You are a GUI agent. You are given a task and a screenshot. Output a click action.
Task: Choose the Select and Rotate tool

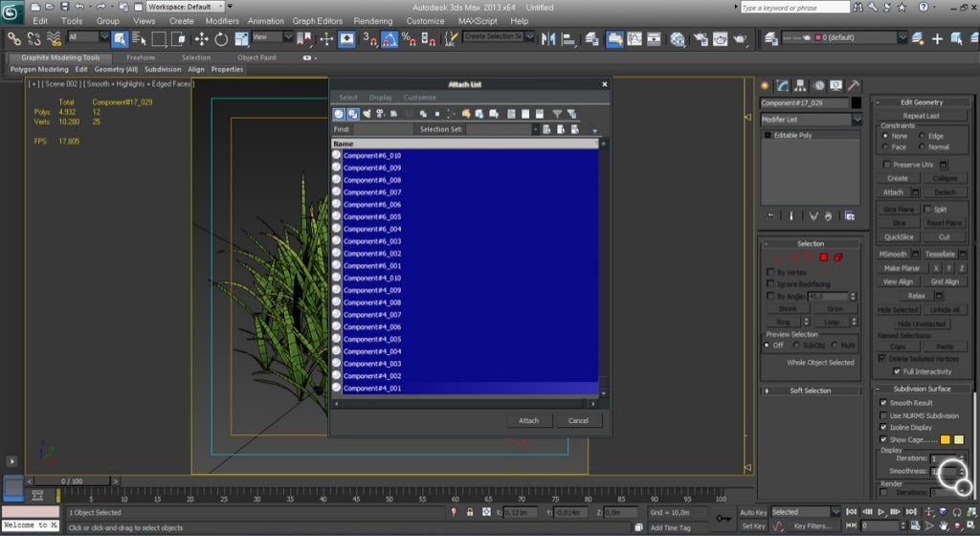click(221, 38)
